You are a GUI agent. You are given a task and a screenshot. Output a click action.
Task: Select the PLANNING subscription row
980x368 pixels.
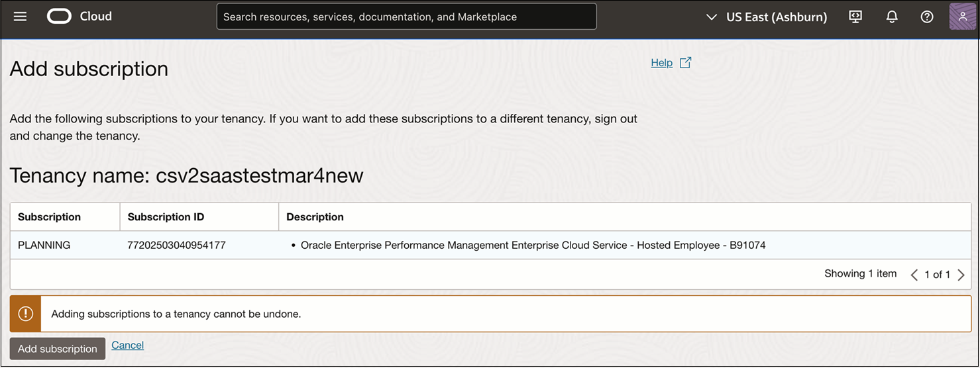[x=44, y=245]
